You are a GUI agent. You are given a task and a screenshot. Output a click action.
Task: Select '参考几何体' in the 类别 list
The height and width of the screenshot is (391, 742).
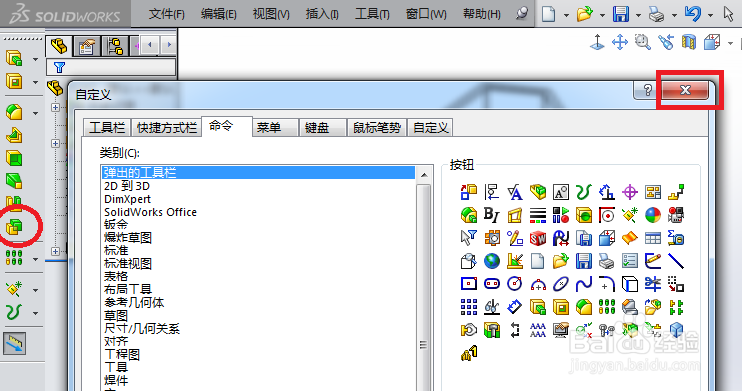[x=134, y=302]
